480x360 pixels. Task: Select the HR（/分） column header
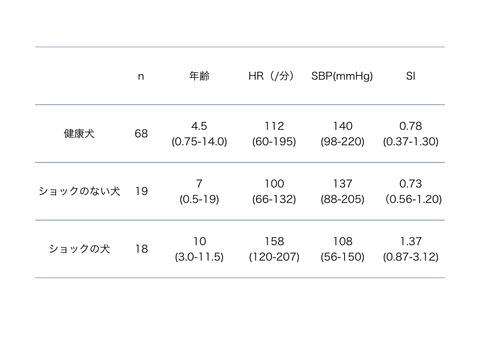coord(271,76)
